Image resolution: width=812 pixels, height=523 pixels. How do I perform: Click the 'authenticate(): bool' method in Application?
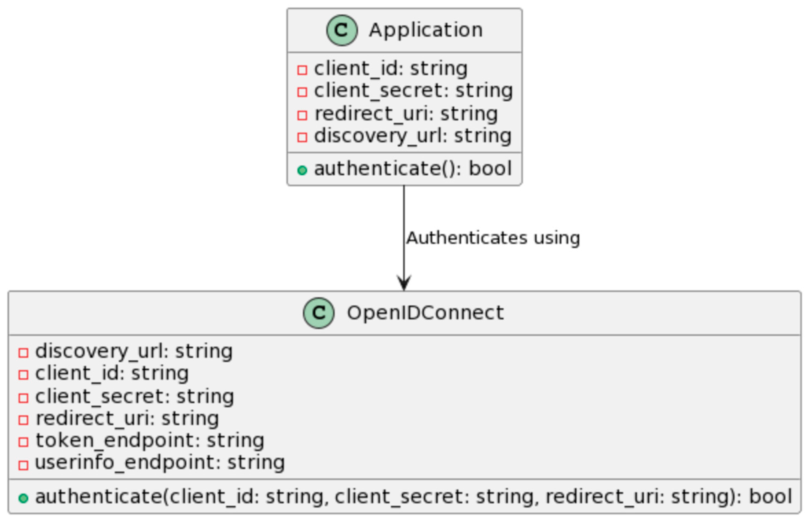point(412,169)
